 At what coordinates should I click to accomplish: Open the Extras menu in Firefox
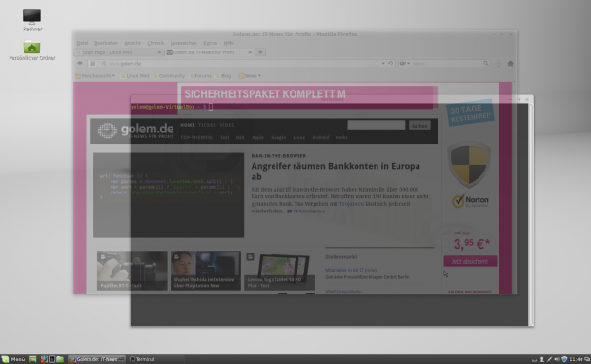coord(211,43)
